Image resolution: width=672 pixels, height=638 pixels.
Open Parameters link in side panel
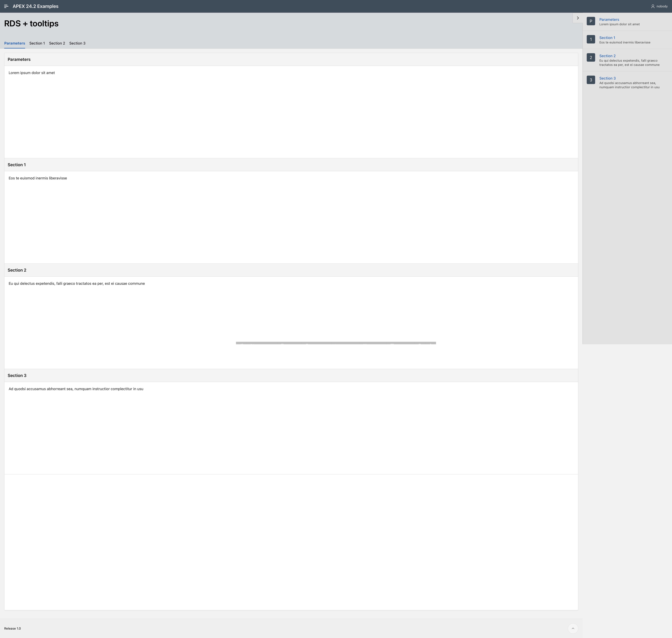[609, 20]
